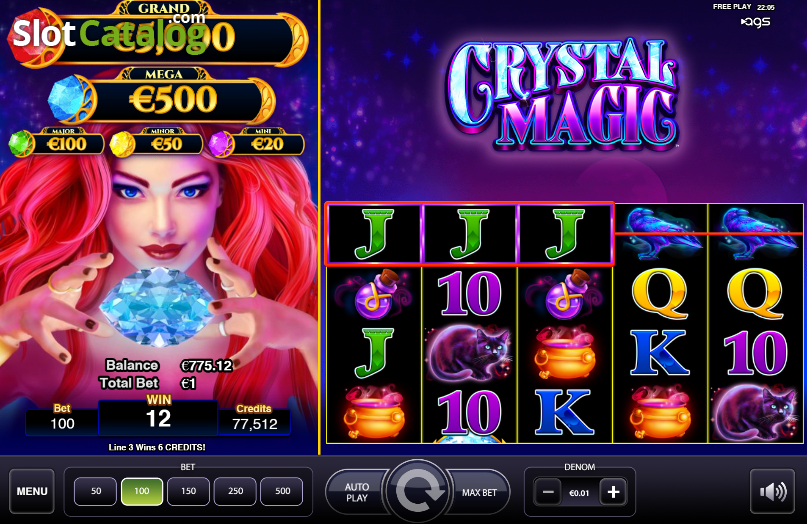Click the MAX BET button
This screenshot has width=807, height=524.
479,492
